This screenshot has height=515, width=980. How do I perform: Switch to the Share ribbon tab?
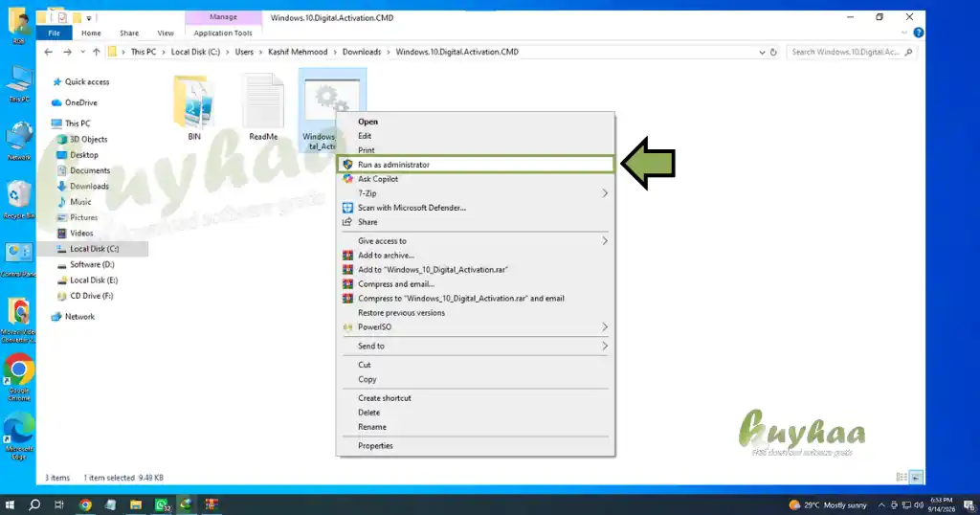point(129,34)
